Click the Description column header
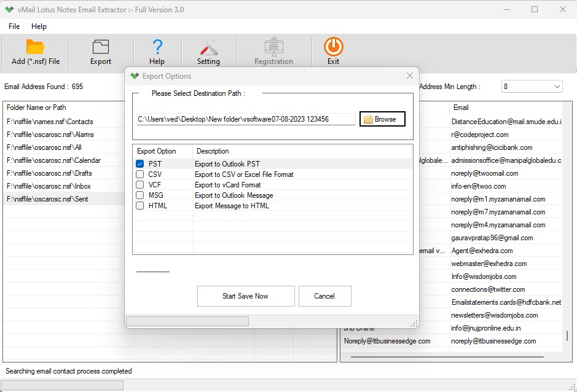 coord(302,151)
